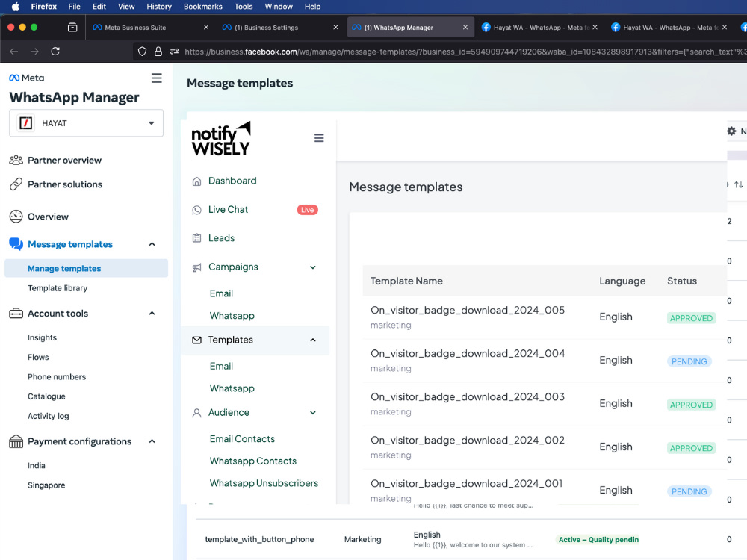
Task: Toggle the notify WISELY hamburger menu
Action: [319, 138]
